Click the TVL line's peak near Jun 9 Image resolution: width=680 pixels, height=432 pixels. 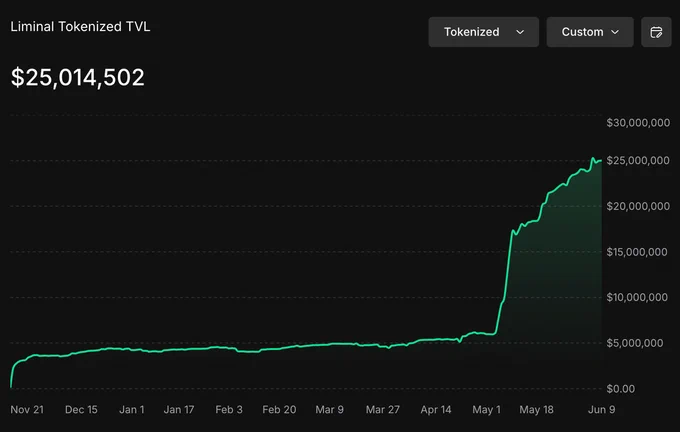click(593, 158)
